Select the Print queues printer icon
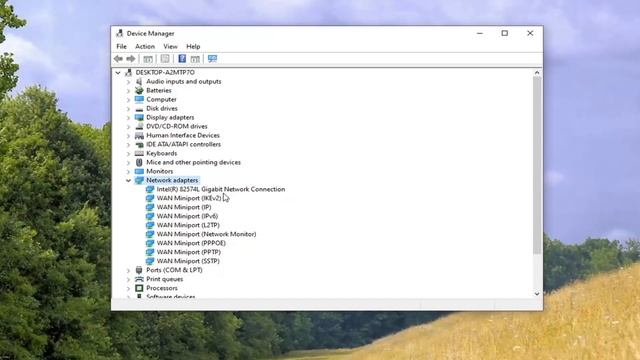The height and width of the screenshot is (360, 640). click(139, 279)
